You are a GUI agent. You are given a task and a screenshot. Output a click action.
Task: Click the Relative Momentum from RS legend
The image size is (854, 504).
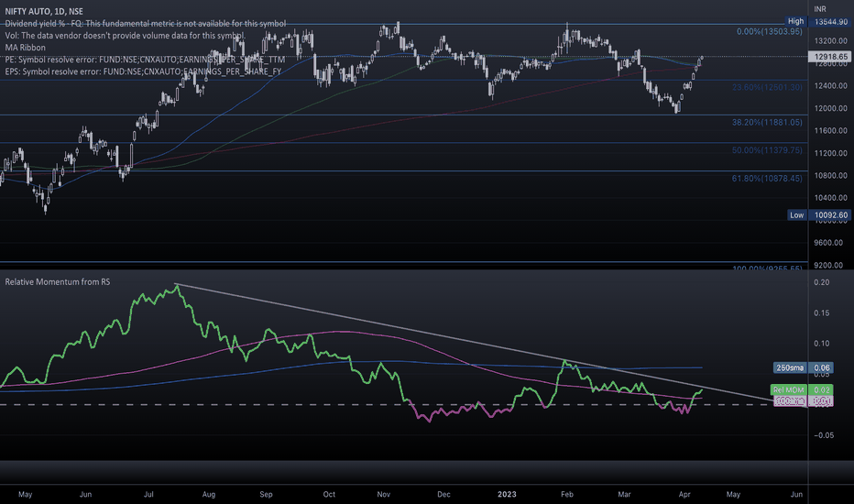(x=57, y=281)
